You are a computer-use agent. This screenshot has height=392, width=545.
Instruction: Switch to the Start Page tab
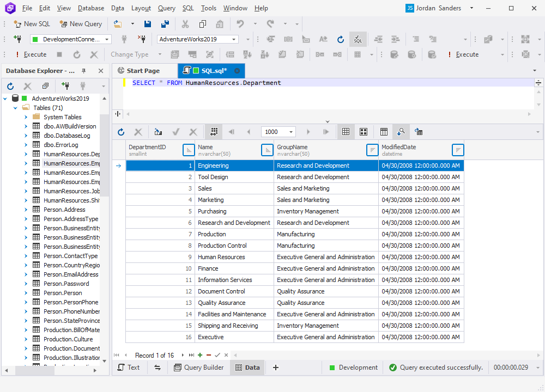pos(144,70)
